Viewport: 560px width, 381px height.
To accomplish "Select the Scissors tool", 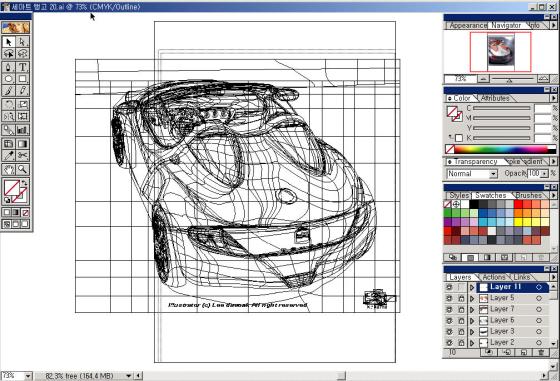I will (22, 155).
